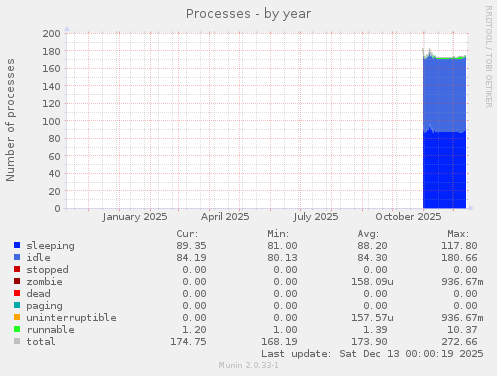The height and width of the screenshot is (376, 497).
Task: Click runnable maximum value 10.37
Action: point(462,330)
